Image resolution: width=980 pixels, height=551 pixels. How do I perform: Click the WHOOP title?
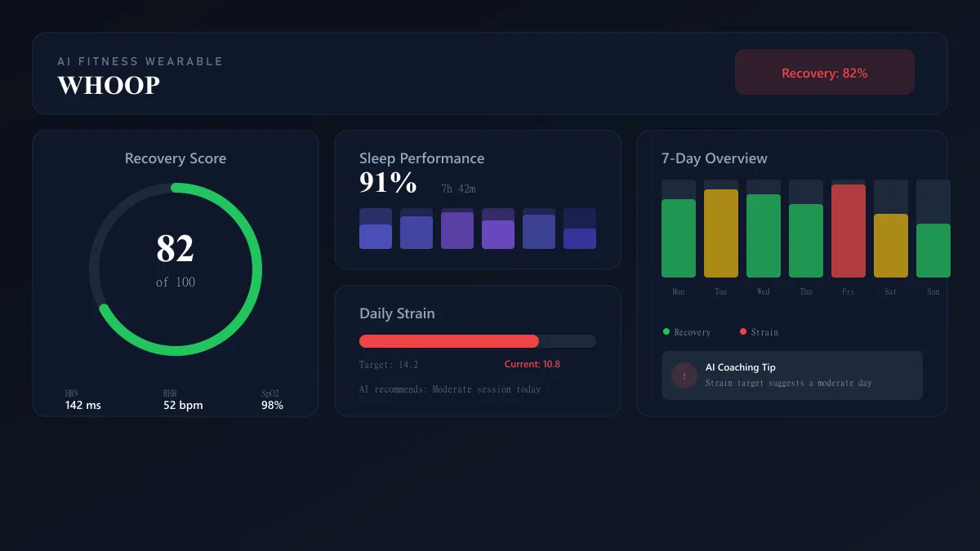109,86
